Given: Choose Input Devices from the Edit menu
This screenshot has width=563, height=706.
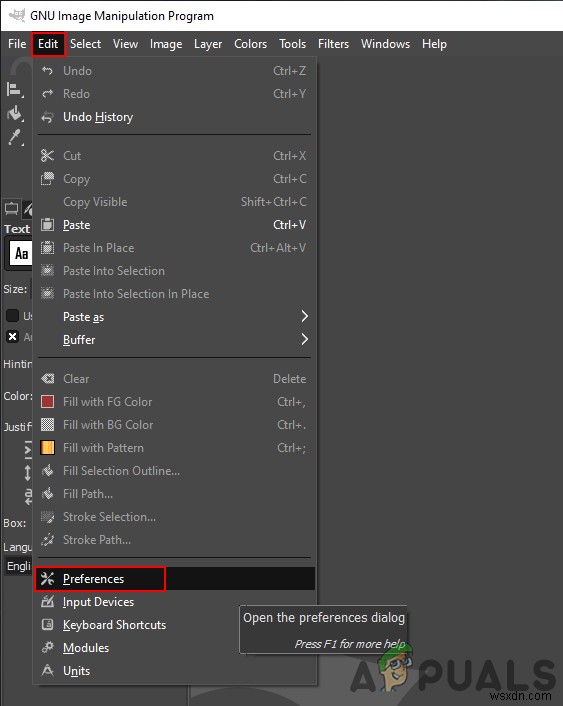Looking at the screenshot, I should [176, 602].
